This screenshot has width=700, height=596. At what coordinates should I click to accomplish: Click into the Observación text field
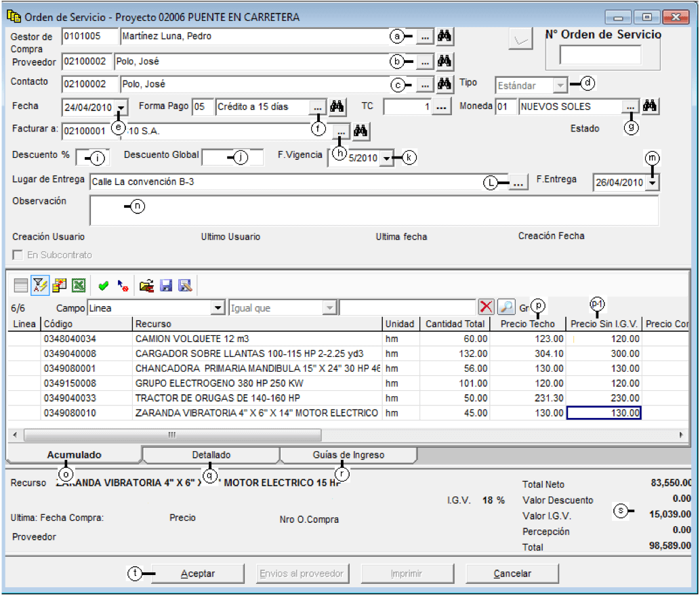click(x=373, y=211)
